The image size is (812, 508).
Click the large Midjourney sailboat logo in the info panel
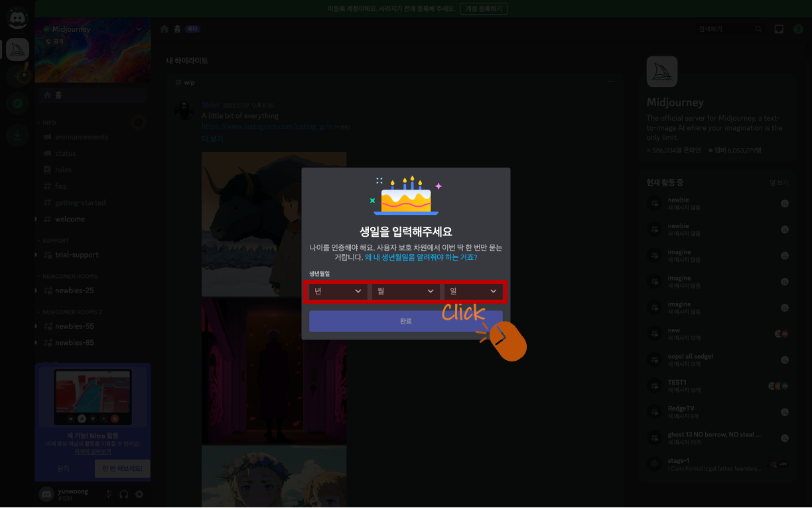pos(662,72)
